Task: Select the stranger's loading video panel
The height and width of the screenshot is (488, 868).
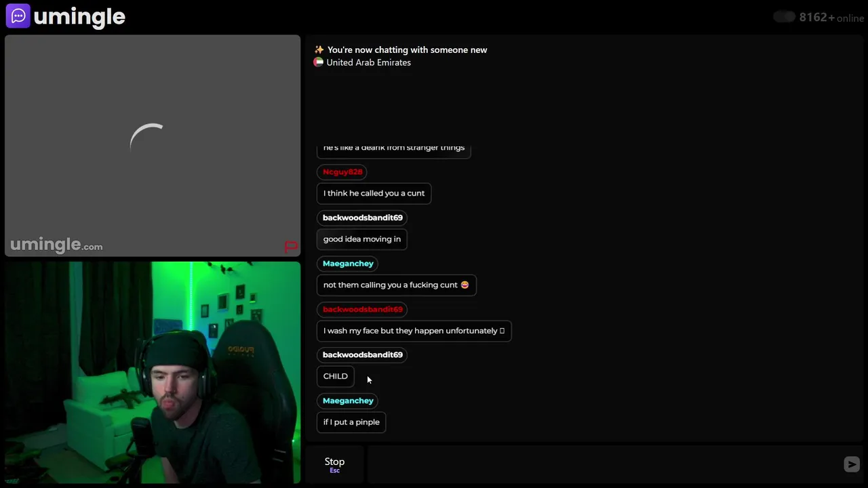Action: point(153,146)
